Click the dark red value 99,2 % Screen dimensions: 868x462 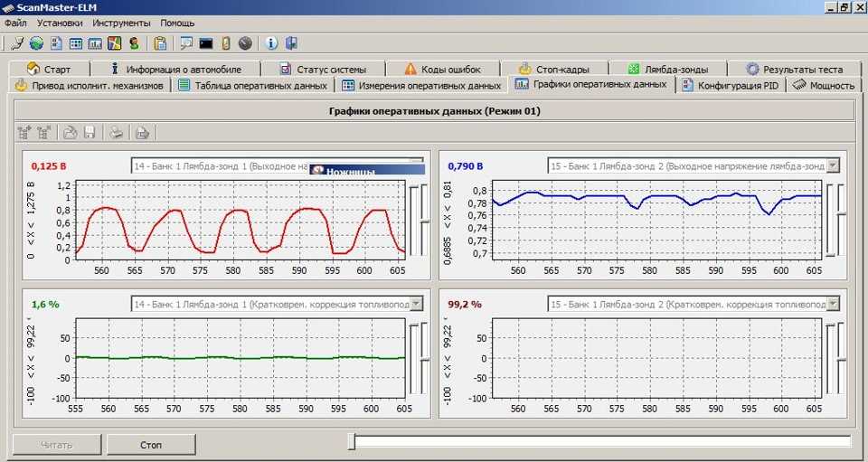pos(465,305)
